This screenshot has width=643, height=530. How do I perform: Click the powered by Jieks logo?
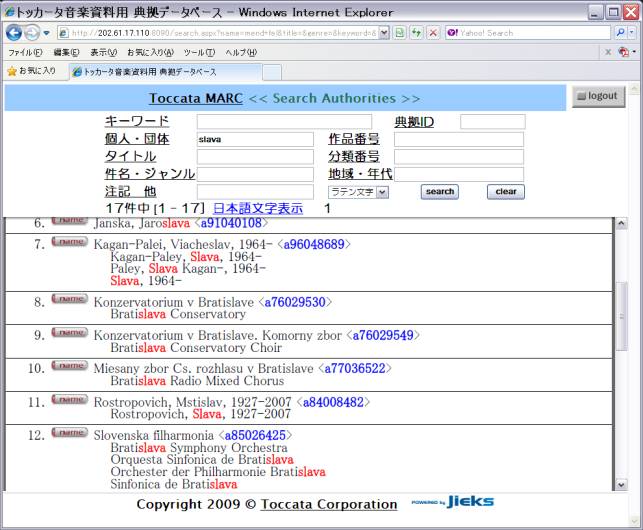453,502
